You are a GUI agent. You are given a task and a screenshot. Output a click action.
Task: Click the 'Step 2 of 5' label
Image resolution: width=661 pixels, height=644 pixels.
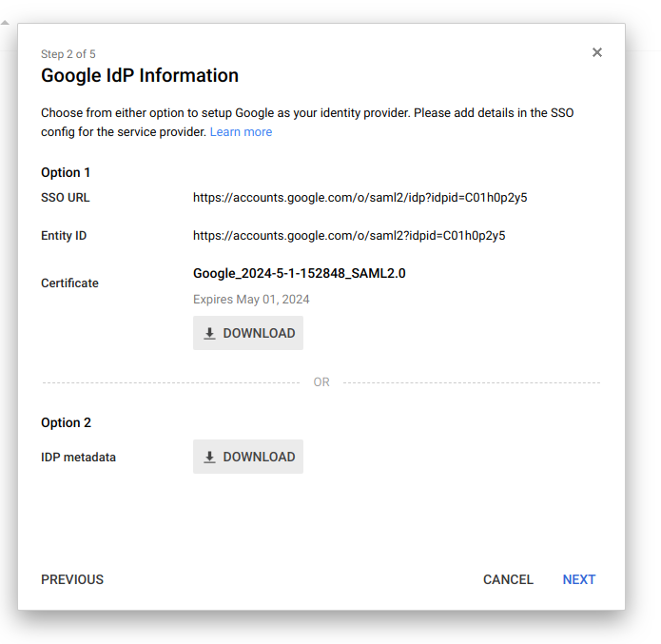pyautogui.click(x=68, y=54)
